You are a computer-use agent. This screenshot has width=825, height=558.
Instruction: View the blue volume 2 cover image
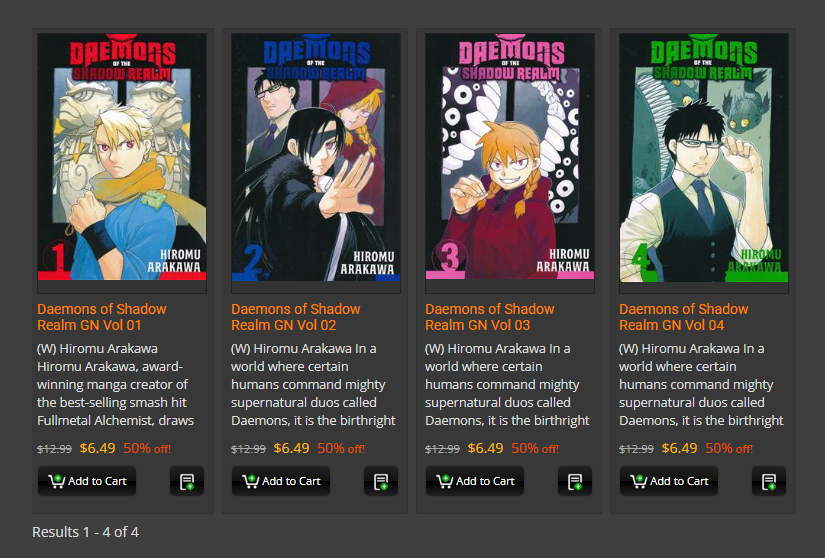(316, 157)
